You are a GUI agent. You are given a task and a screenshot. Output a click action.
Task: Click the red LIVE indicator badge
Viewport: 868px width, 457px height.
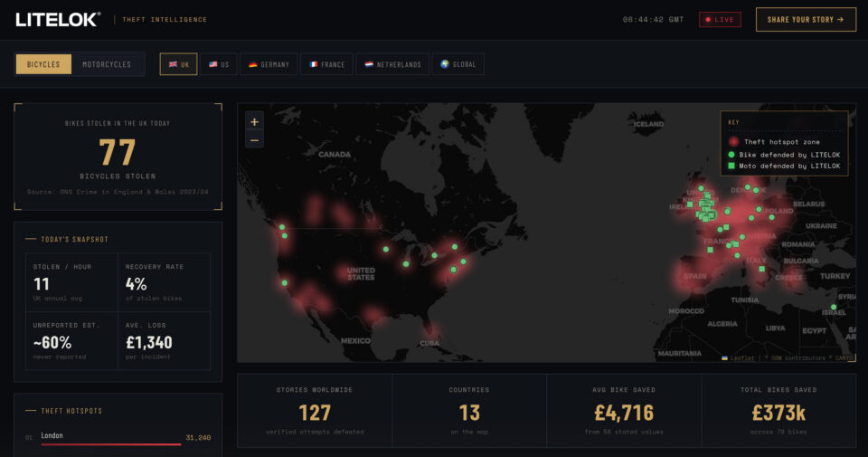[x=720, y=19]
